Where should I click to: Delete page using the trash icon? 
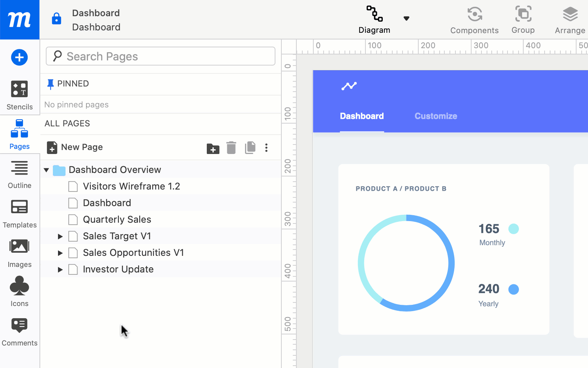click(231, 148)
